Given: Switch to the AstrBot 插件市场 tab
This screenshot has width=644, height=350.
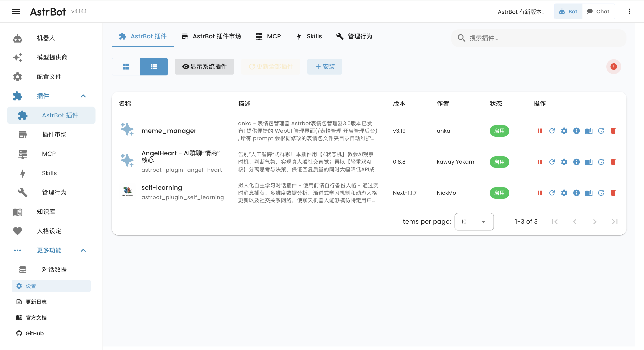Looking at the screenshot, I should [x=211, y=36].
